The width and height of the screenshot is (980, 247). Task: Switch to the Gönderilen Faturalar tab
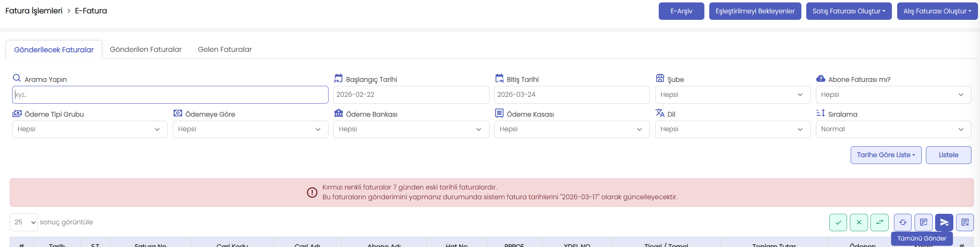[146, 49]
